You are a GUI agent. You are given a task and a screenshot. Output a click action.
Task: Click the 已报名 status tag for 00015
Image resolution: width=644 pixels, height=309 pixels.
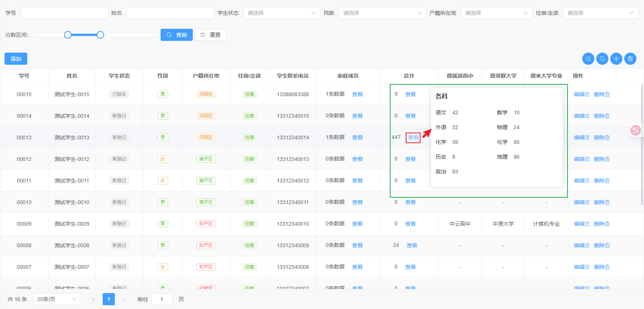pos(119,94)
